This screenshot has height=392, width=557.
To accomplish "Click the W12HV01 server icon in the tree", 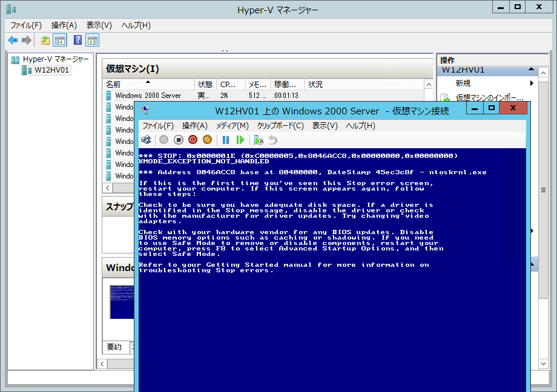I will [27, 70].
